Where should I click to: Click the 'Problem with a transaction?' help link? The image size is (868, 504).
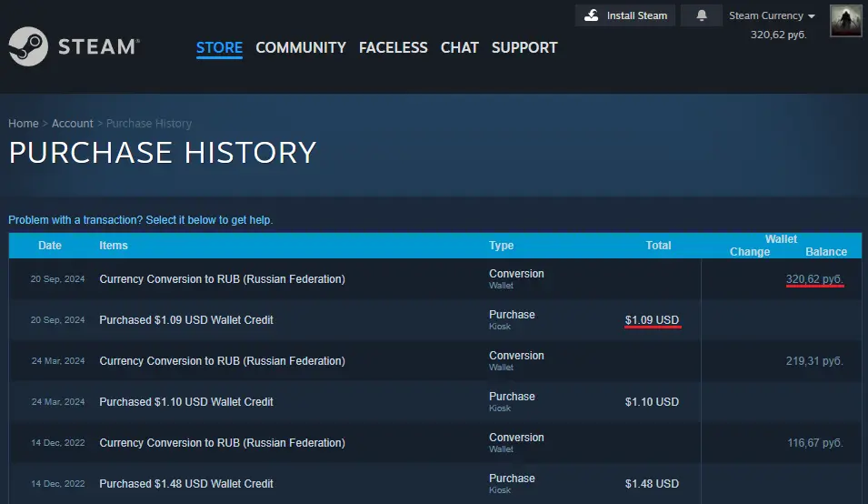(x=140, y=220)
